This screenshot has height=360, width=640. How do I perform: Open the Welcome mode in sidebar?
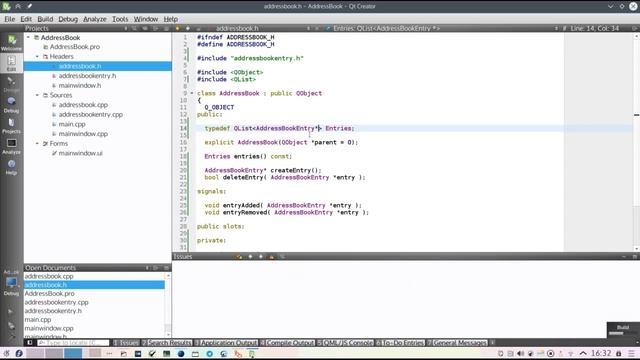pos(11,42)
